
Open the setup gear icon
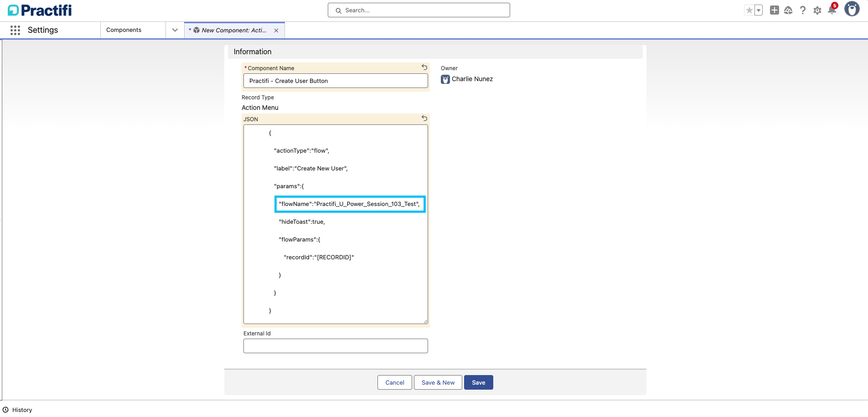click(817, 10)
